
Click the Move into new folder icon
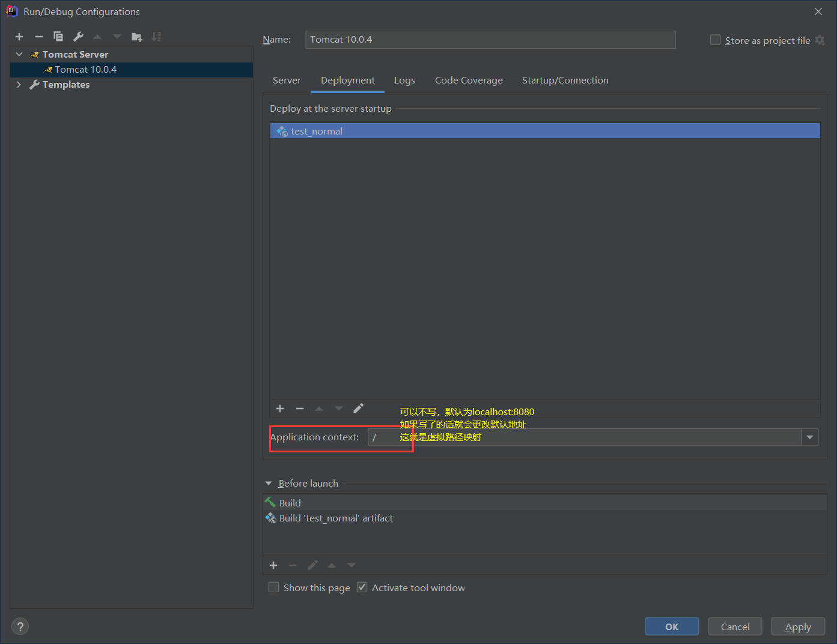tap(137, 37)
